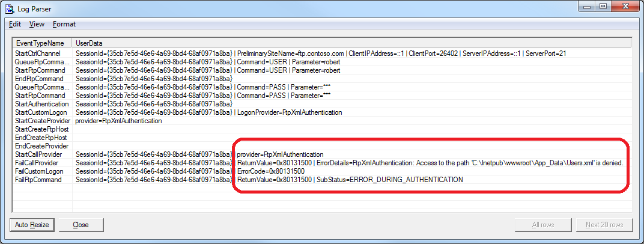Select the FailCallProvider event row
Screen dimensions: 644x244
[x=37, y=163]
